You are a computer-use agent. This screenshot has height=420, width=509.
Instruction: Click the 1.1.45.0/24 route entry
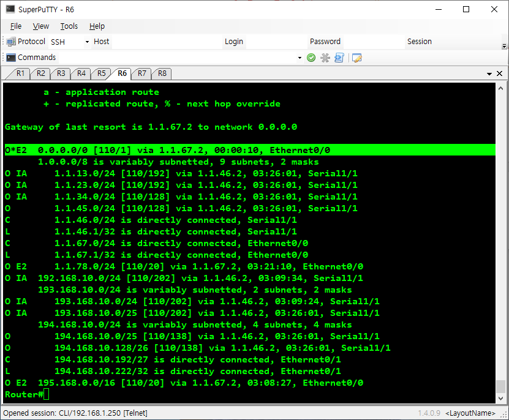pos(181,208)
